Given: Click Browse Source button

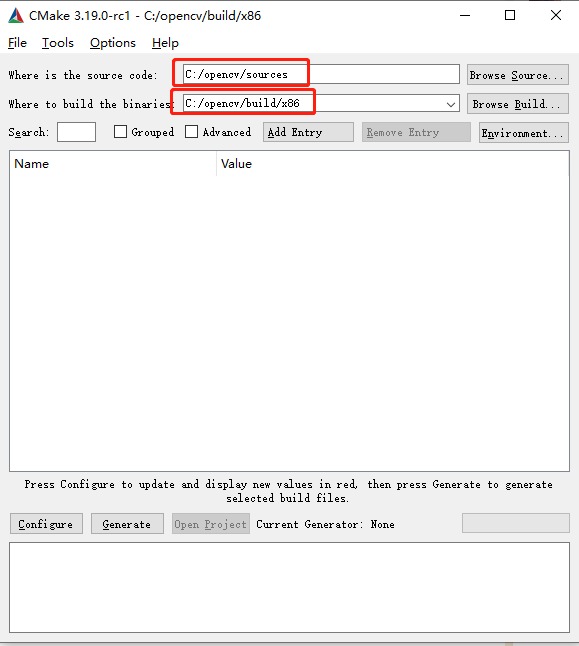Looking at the screenshot, I should 518,75.
